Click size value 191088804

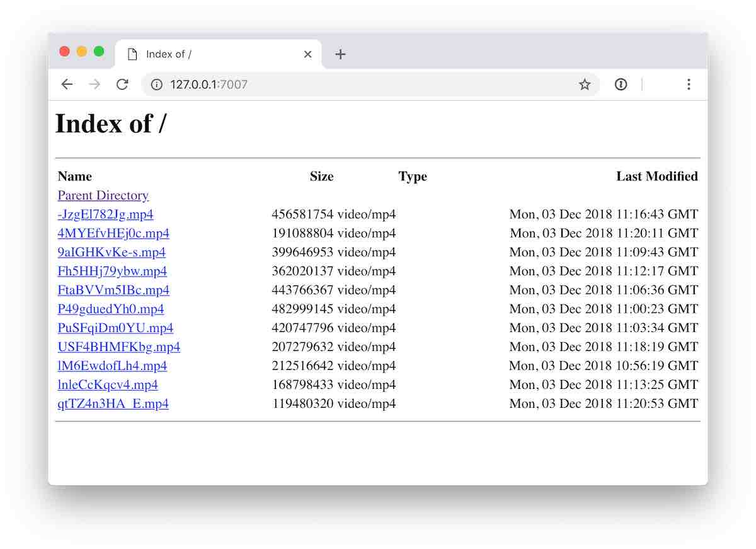302,233
